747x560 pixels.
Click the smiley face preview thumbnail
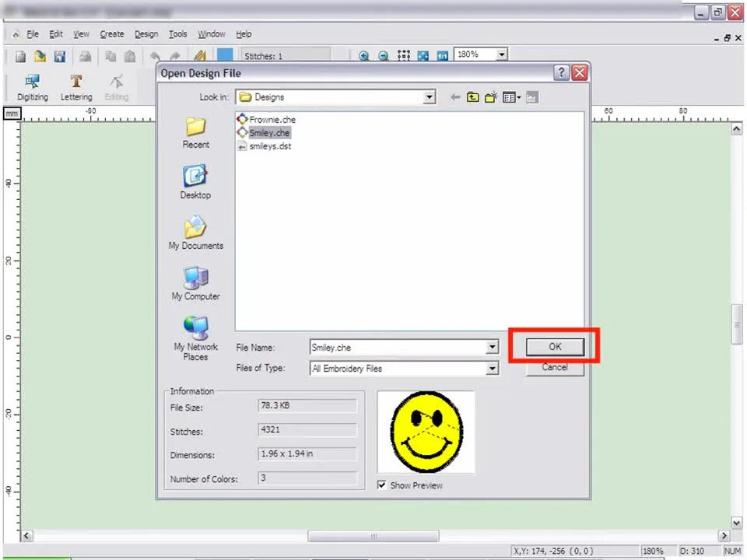426,432
